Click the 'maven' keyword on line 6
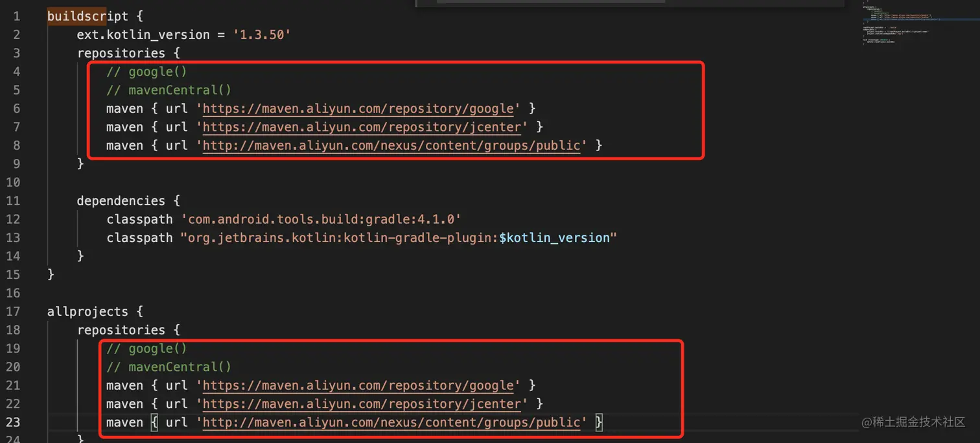The width and height of the screenshot is (980, 443). point(124,108)
